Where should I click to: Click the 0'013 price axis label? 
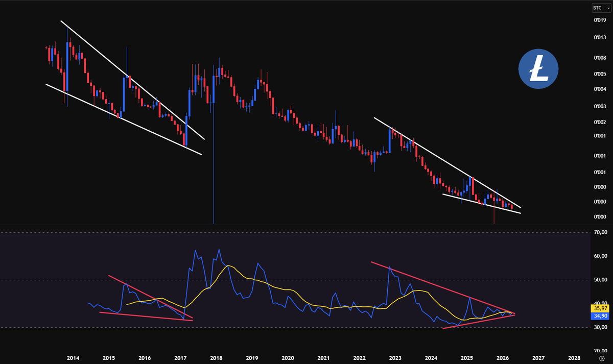tap(600, 38)
